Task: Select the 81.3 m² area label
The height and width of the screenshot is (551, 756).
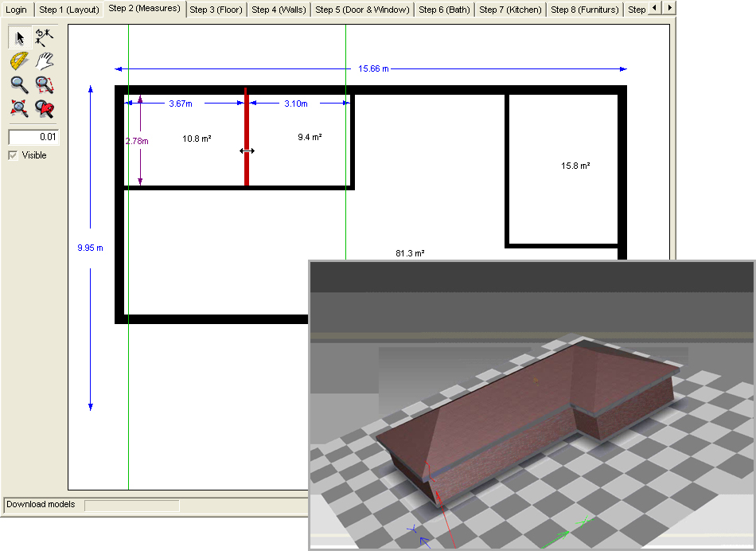Action: pyautogui.click(x=410, y=253)
